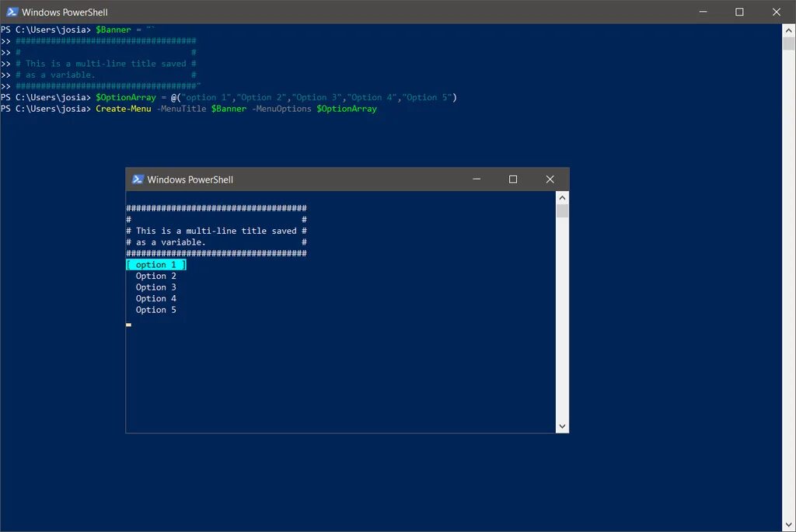
Task: Minimize the inner PowerShell menu window
Action: [x=477, y=179]
